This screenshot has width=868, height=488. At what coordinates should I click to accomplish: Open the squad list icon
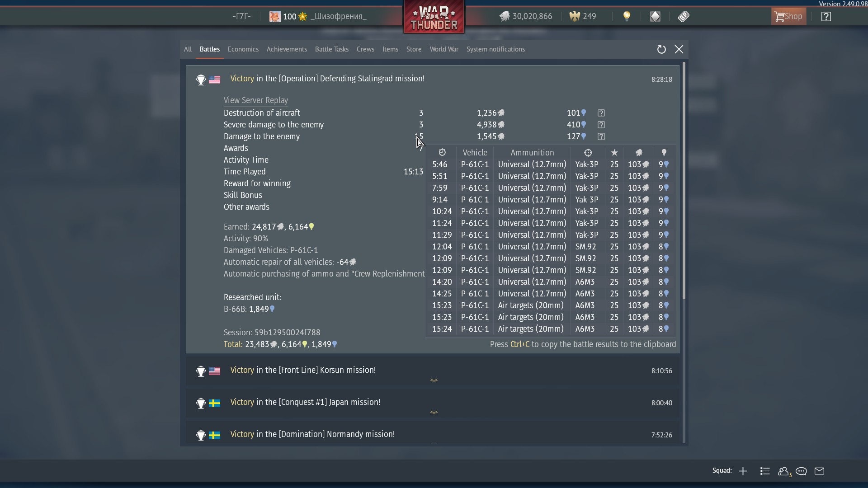pos(765,471)
